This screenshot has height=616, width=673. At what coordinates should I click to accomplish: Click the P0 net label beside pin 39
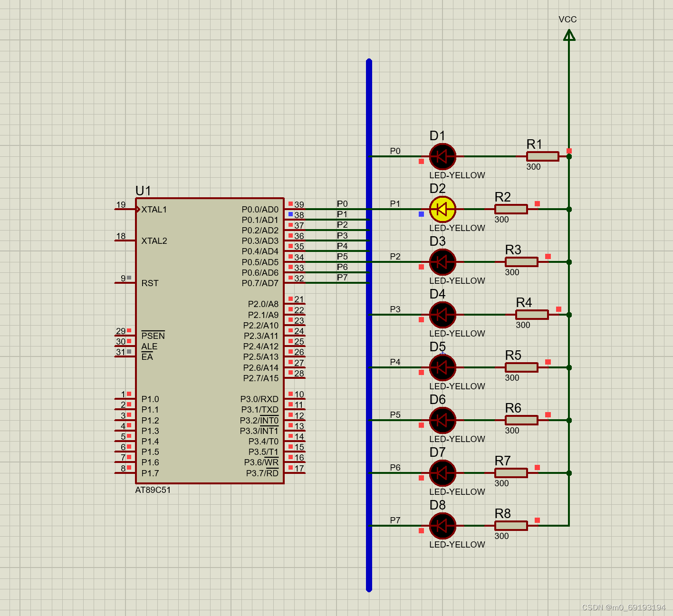click(342, 204)
